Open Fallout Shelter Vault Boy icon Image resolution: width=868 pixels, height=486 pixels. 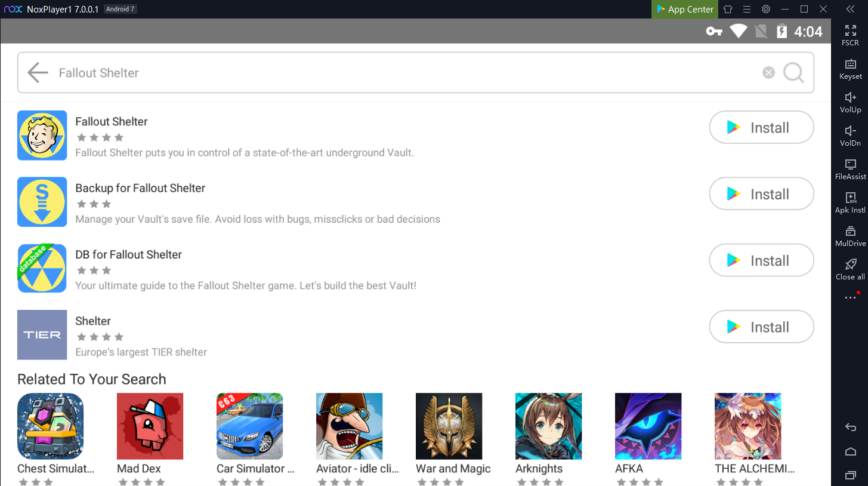[x=42, y=136]
